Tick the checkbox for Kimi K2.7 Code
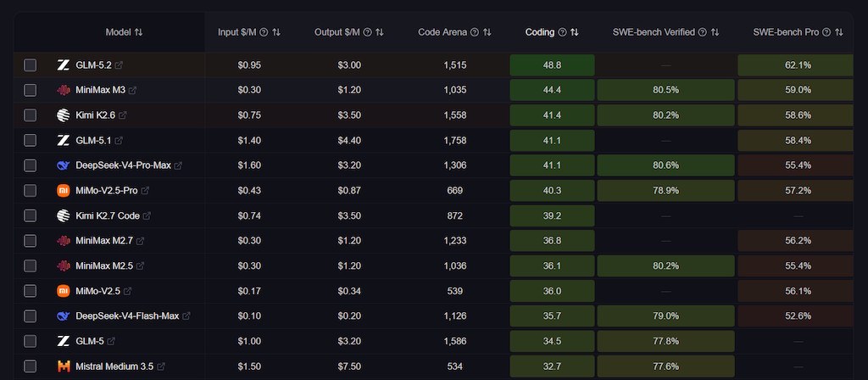Screen dimensions: 868x380 pos(30,215)
